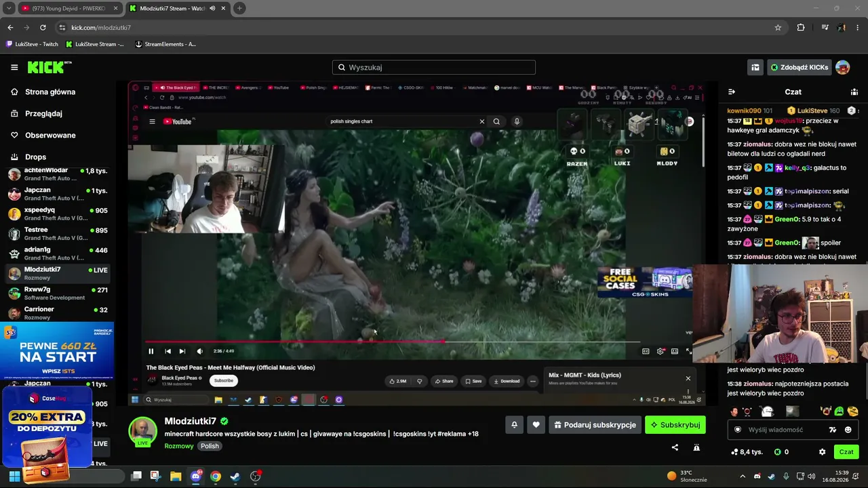Open the 8,4 tys. channel points balance
The height and width of the screenshot is (488, 868).
[747, 452]
